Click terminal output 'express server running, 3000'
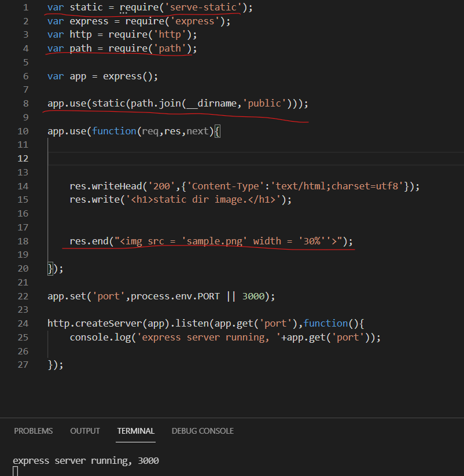464x476 pixels. pyautogui.click(x=86, y=461)
